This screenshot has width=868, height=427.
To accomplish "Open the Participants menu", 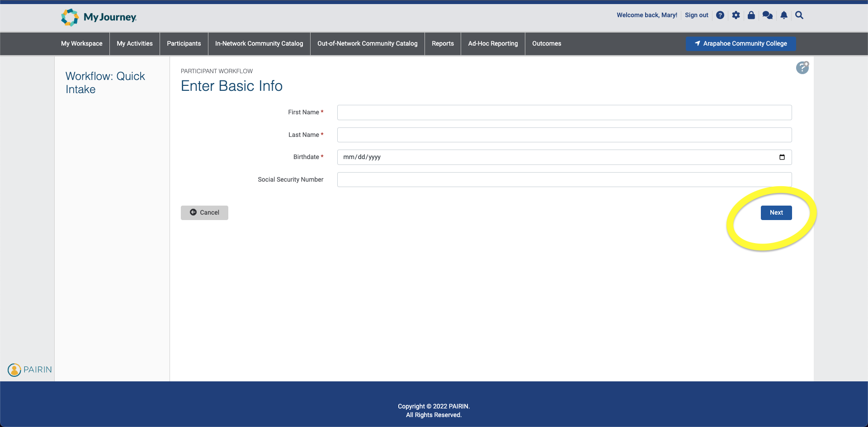I will [x=184, y=44].
